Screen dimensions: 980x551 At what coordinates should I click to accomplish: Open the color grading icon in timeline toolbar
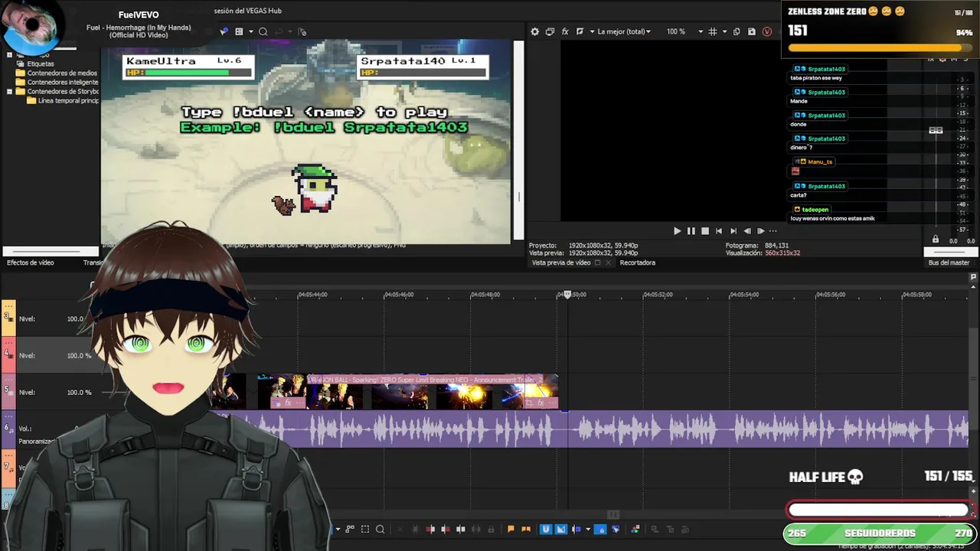[x=635, y=529]
